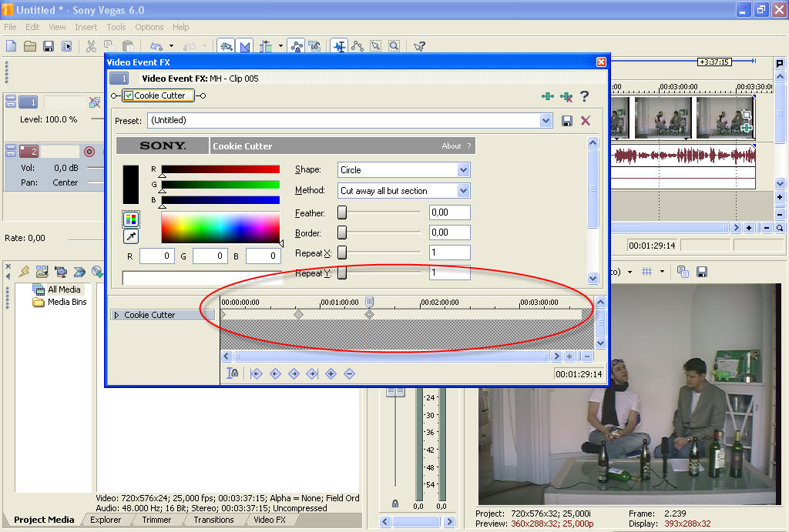
Task: Save the project with the floppy icon
Action: (x=49, y=46)
